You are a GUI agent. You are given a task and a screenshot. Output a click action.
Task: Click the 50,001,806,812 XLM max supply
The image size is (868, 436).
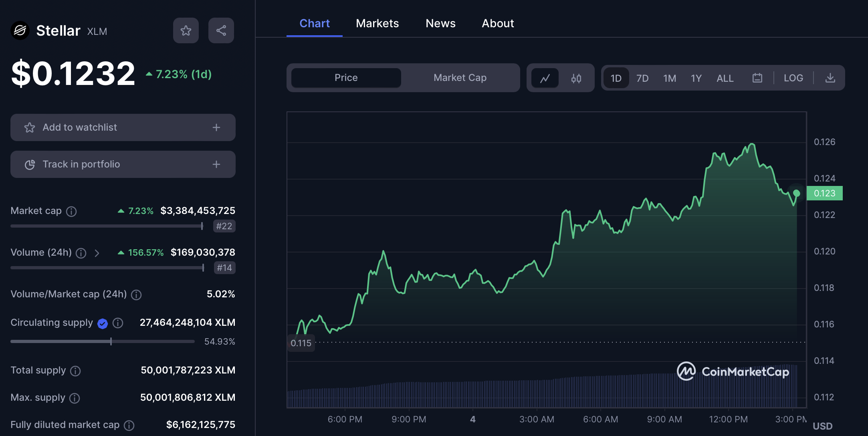[188, 398]
